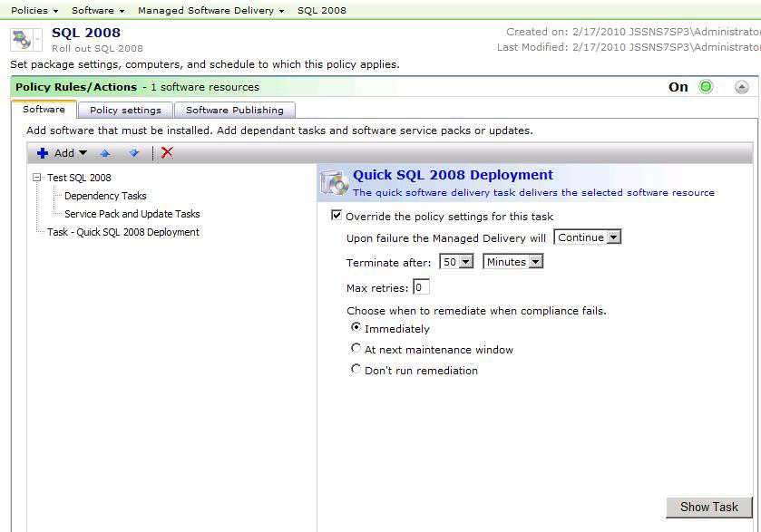
Task: Select Task - Quick SQL 2008 Deployment item
Action: pyautogui.click(x=123, y=232)
